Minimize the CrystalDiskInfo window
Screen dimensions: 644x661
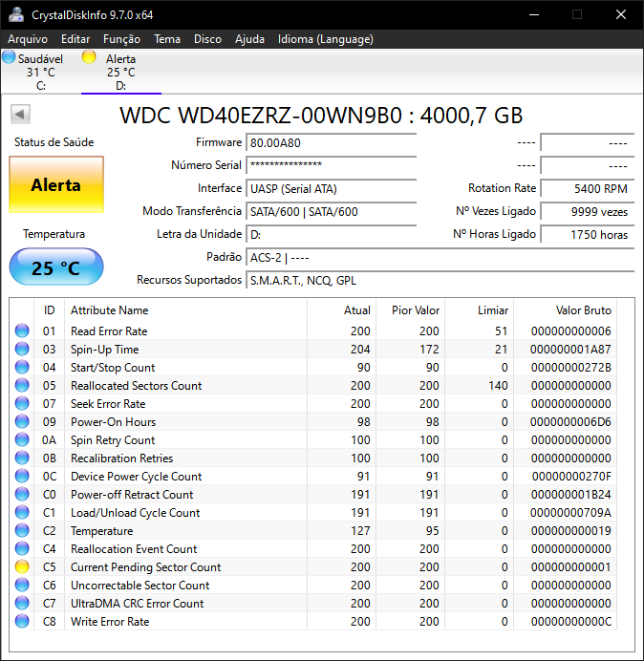coord(534,14)
